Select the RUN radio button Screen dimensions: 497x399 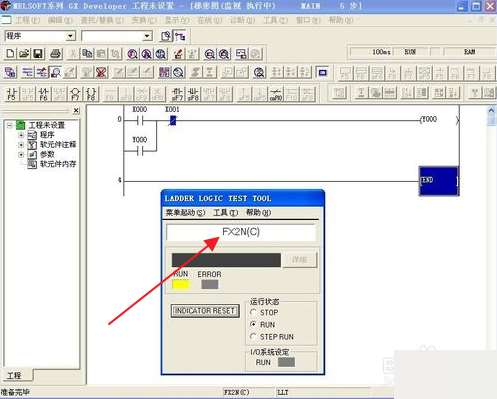point(253,324)
